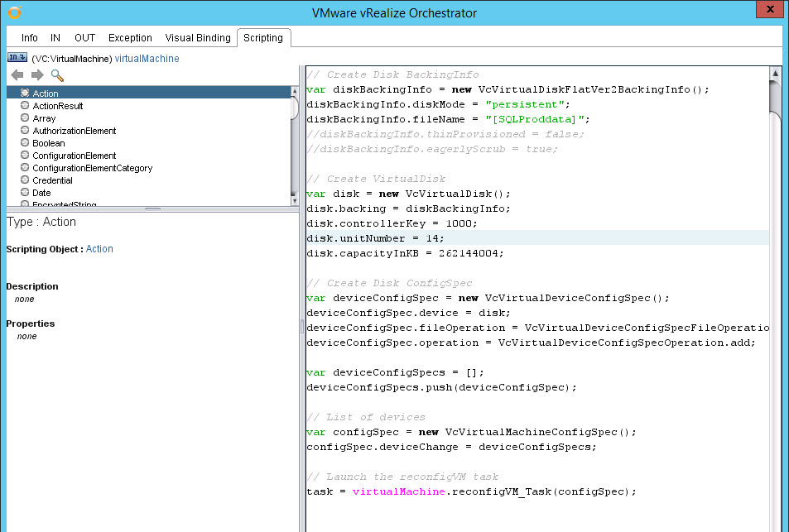The height and width of the screenshot is (532, 789).
Task: Click the icon beside ConfigurationElementCategory
Action: pos(25,167)
